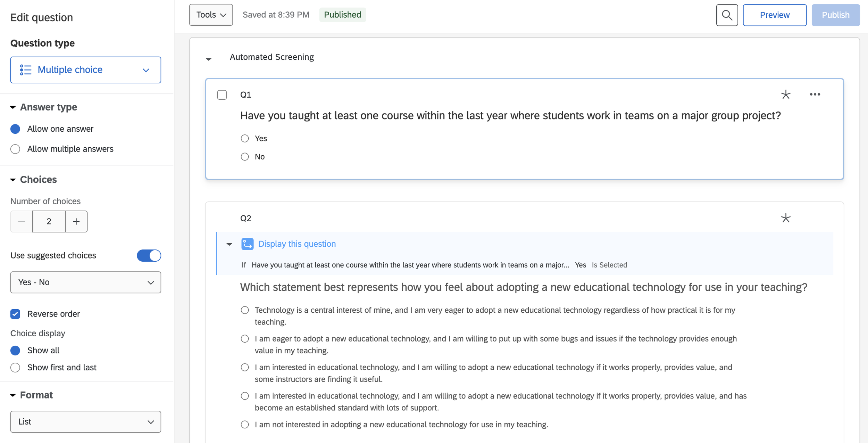Viewport: 868px width, 443px height.
Task: Click the number of choices field
Action: coord(49,221)
